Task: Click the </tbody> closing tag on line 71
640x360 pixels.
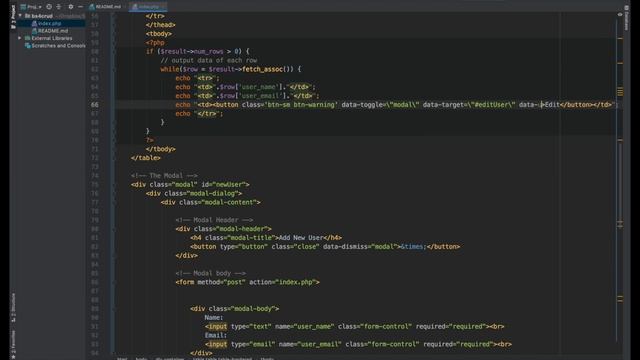Action: click(x=160, y=149)
